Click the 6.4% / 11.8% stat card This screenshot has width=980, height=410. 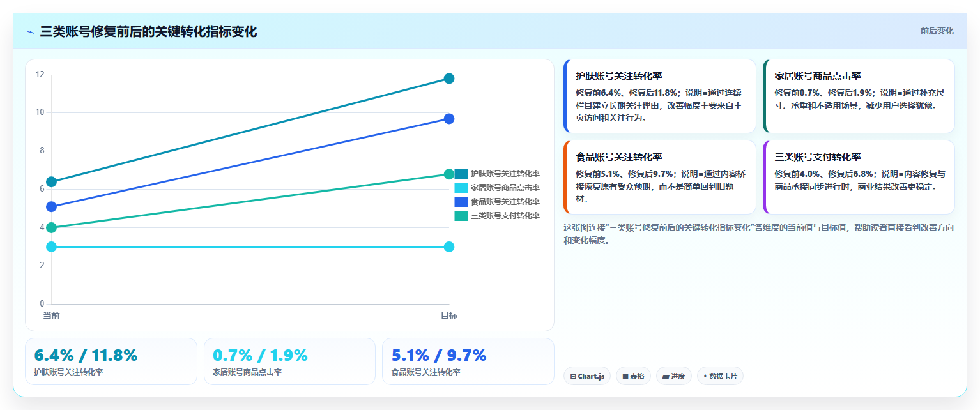click(111, 361)
